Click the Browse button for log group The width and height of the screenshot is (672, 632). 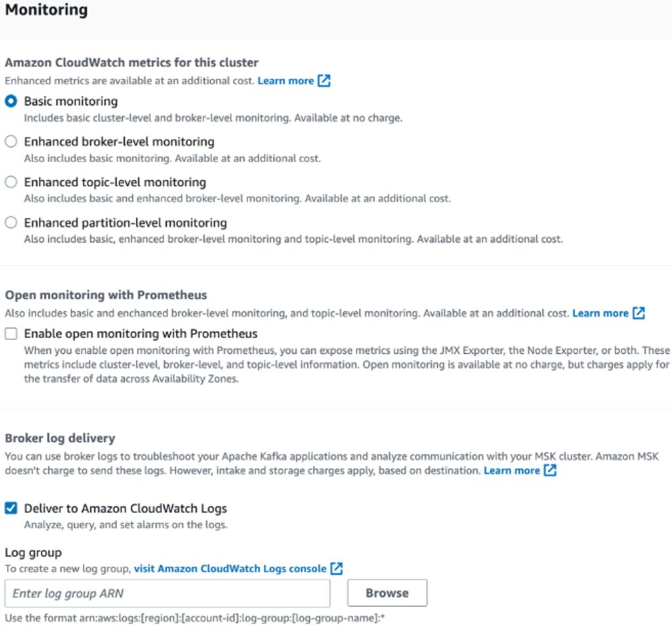pyautogui.click(x=387, y=593)
